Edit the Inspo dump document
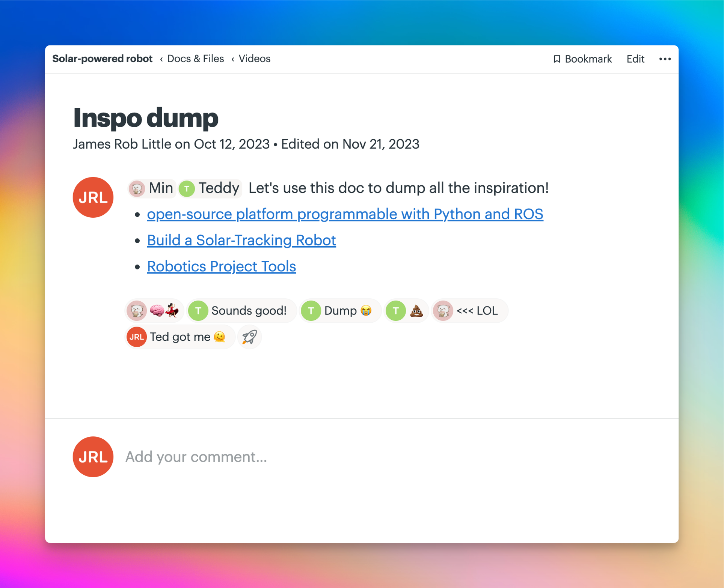The width and height of the screenshot is (724, 588). pos(635,59)
